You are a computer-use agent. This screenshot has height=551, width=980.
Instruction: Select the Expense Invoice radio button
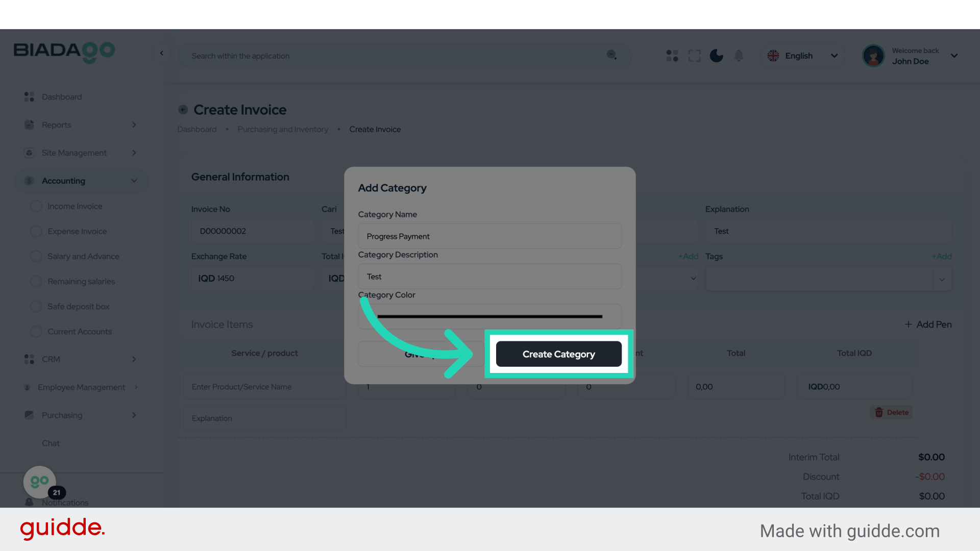point(36,231)
